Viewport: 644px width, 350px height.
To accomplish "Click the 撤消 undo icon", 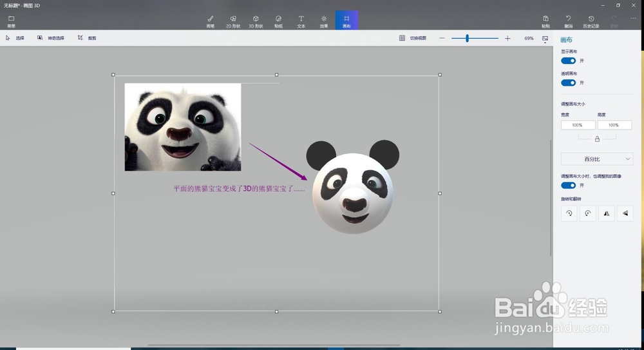I will 569,19.
